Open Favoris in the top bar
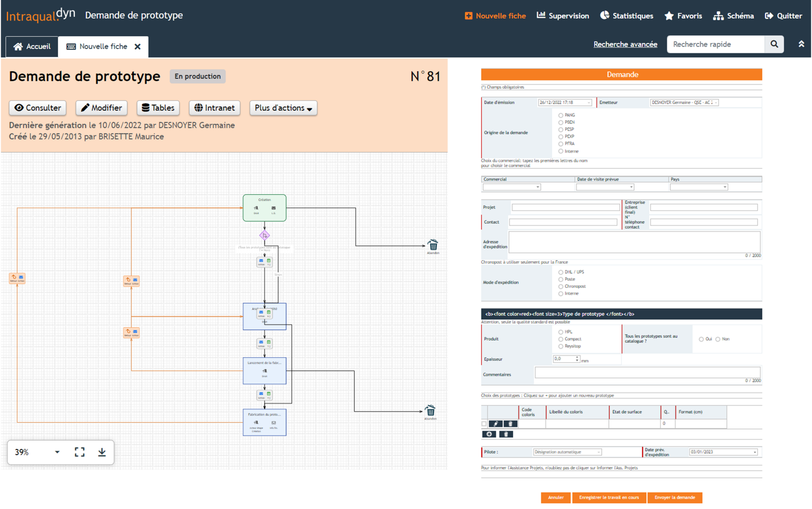 pyautogui.click(x=683, y=16)
